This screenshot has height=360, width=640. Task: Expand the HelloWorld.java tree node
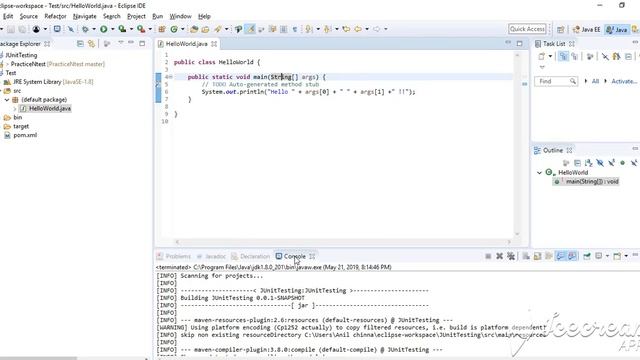coord(15,109)
